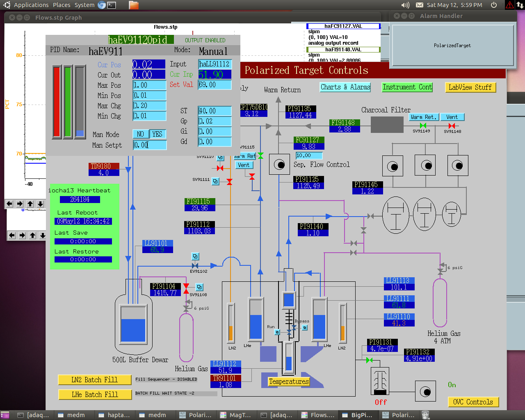Open the file manager folder icon
The height and width of the screenshot is (420, 525).
(133, 5)
